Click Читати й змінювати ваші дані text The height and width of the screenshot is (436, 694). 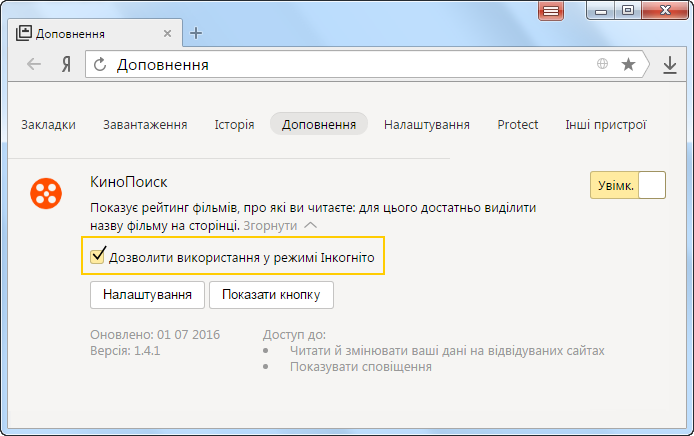coord(447,351)
